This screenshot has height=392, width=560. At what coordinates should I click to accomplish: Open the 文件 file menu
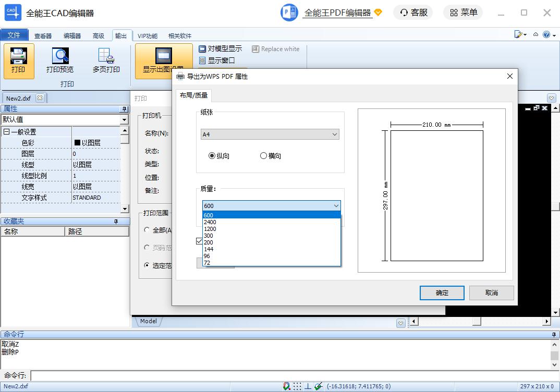coord(14,35)
